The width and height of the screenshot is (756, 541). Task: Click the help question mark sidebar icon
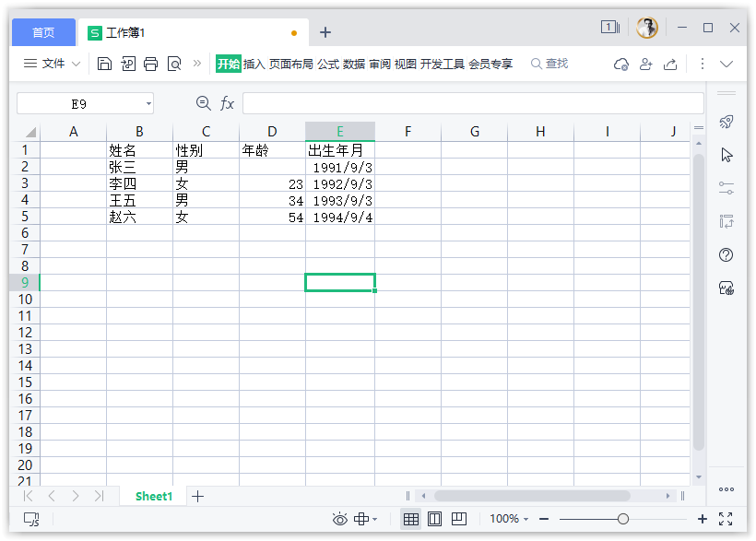click(x=726, y=255)
